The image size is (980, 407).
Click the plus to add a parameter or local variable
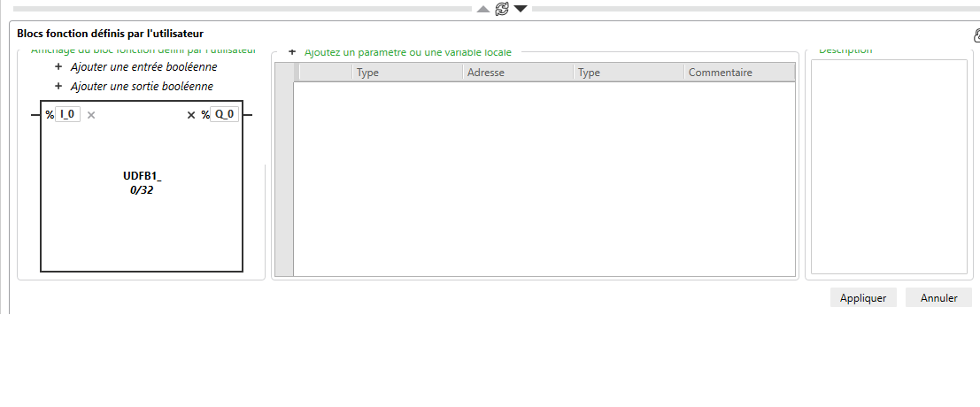click(x=292, y=53)
